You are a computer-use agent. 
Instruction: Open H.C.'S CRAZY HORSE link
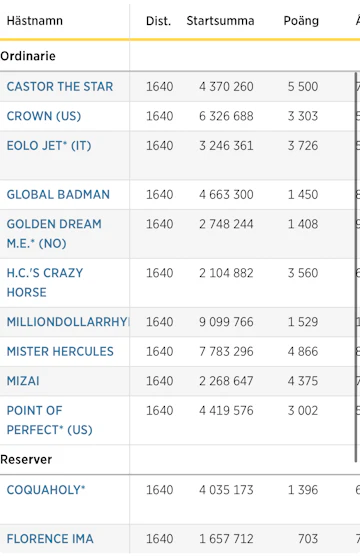45,283
